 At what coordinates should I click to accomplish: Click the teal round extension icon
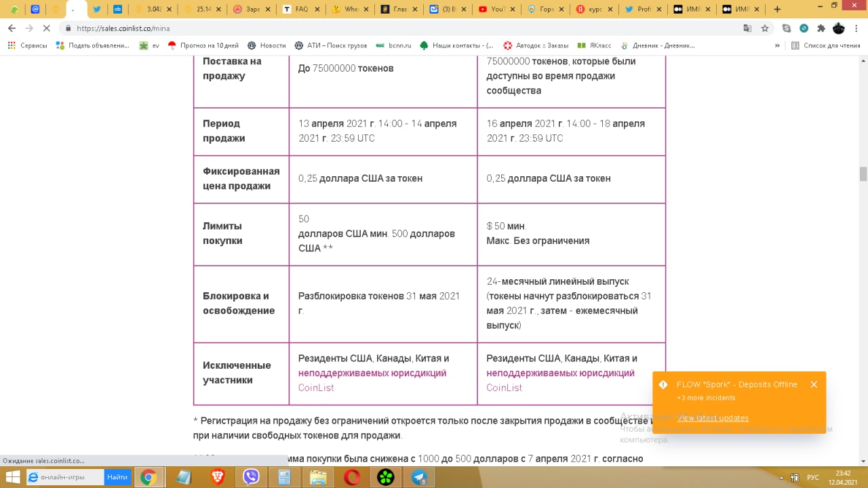(x=804, y=28)
